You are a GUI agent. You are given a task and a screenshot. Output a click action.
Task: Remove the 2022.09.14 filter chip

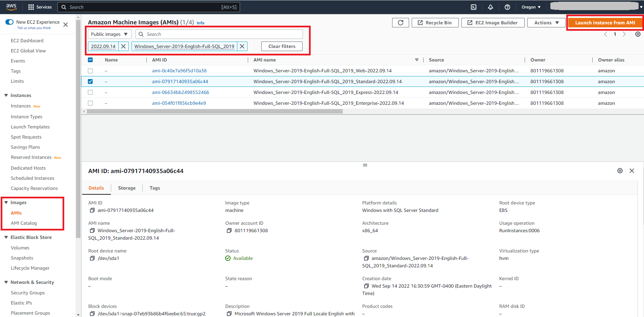click(123, 46)
